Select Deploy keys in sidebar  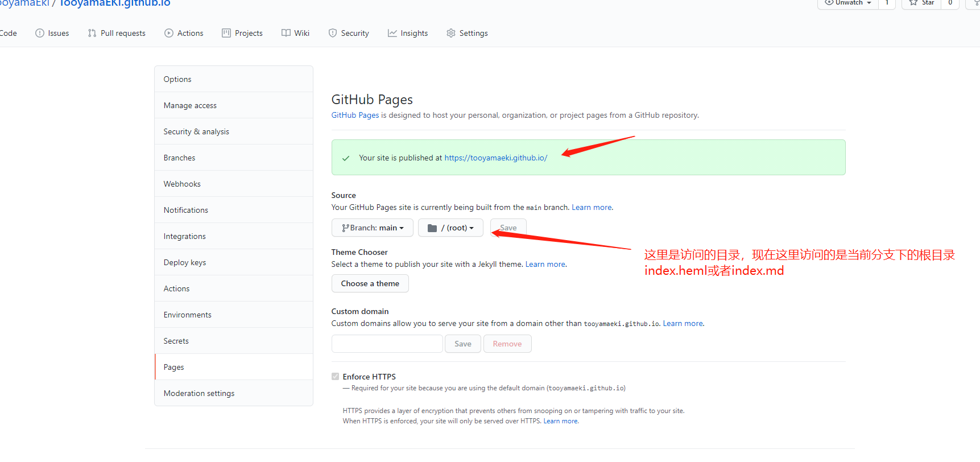[234, 262]
